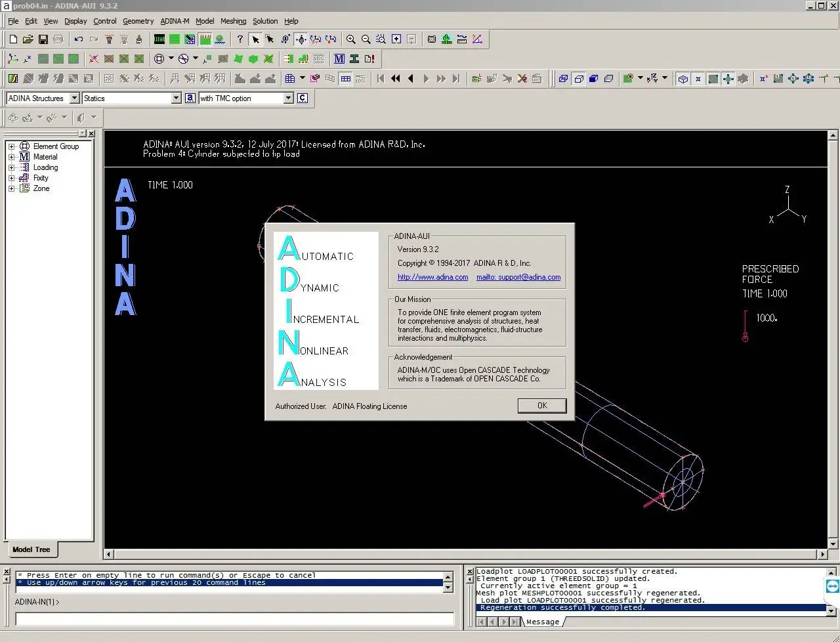Toggle the Show Geometry cube button
840x642 pixels.
tap(683, 79)
